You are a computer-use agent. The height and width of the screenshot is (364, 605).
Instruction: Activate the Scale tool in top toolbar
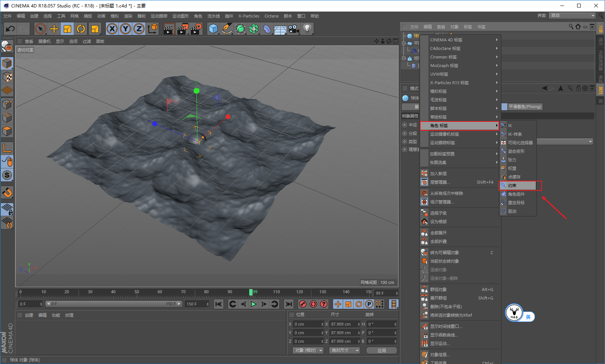pos(67,29)
